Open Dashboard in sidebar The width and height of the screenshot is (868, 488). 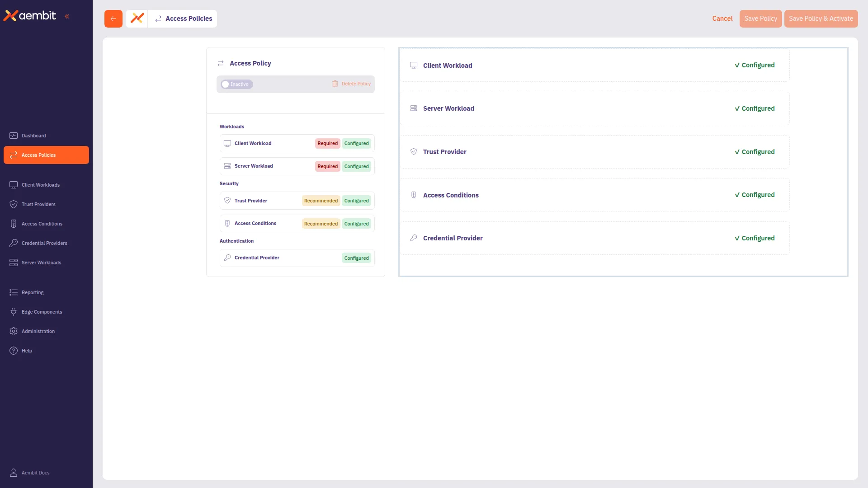(46, 136)
